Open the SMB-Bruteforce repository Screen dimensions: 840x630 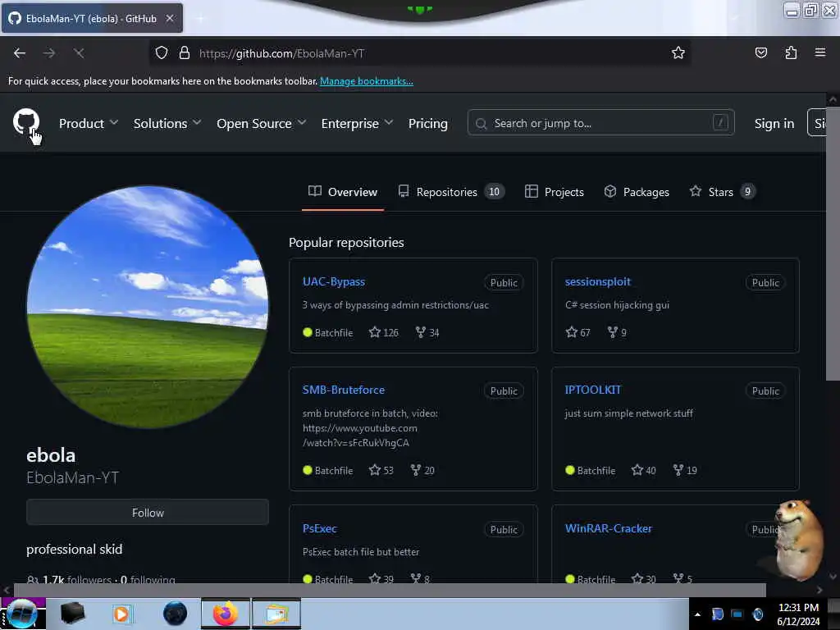[344, 390]
